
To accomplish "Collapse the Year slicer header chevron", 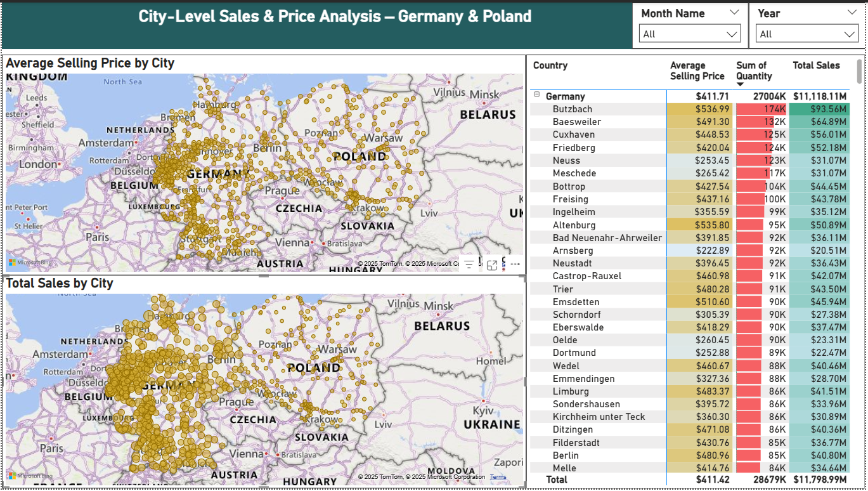I will point(851,12).
